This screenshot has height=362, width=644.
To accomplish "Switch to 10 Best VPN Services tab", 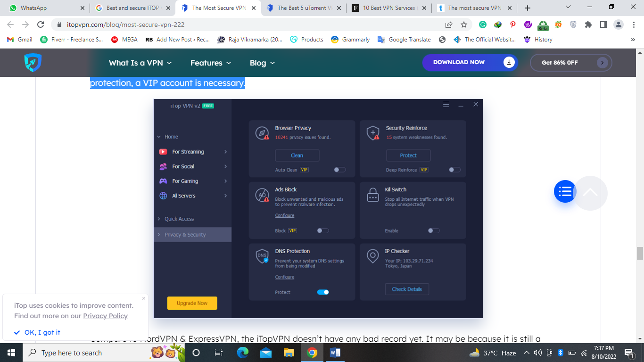I will point(389,8).
